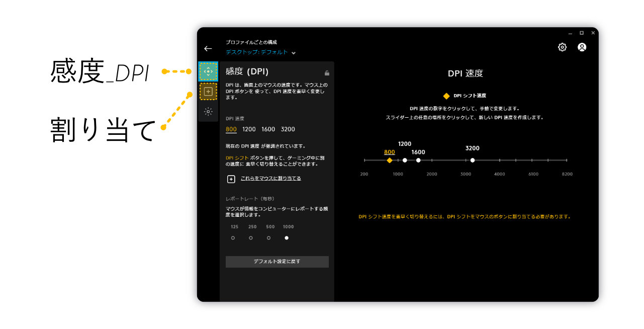644x329 pixels.
Task: Select the 250 report rate radio button
Action: pyautogui.click(x=251, y=238)
